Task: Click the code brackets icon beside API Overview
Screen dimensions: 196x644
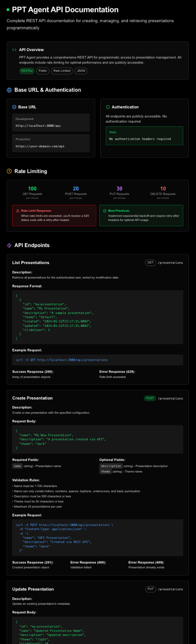Action: point(14,50)
